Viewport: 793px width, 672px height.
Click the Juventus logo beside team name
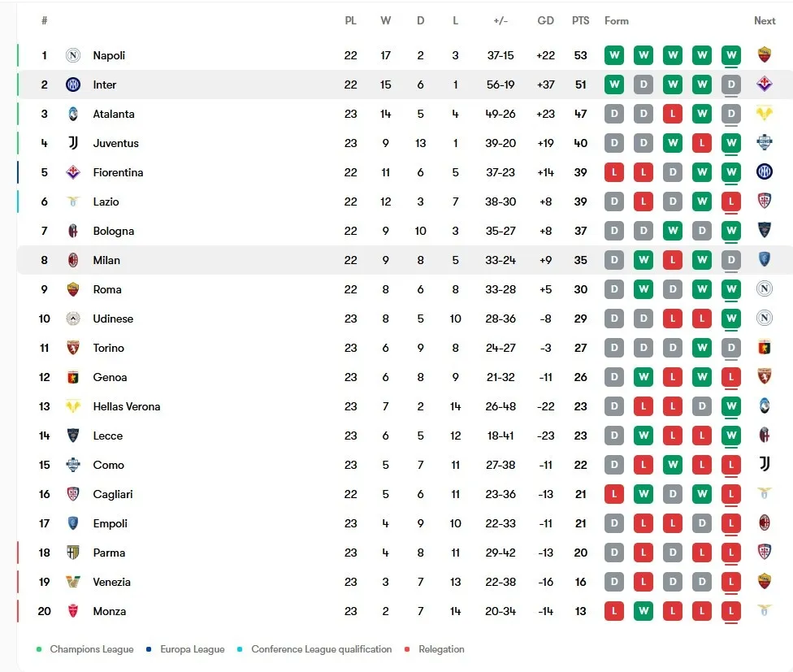click(x=73, y=143)
